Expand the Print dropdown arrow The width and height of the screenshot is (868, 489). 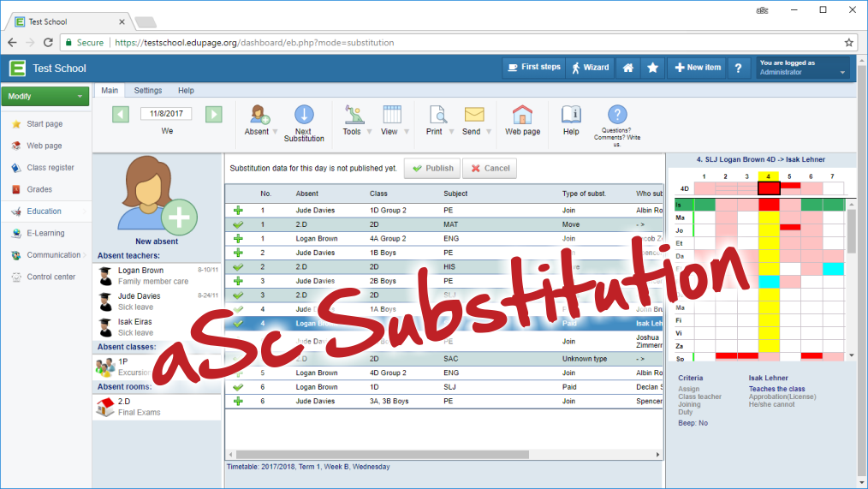pos(451,132)
